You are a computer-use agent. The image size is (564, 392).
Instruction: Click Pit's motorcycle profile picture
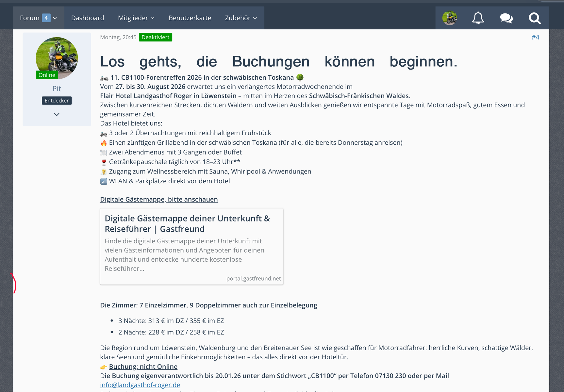[57, 58]
